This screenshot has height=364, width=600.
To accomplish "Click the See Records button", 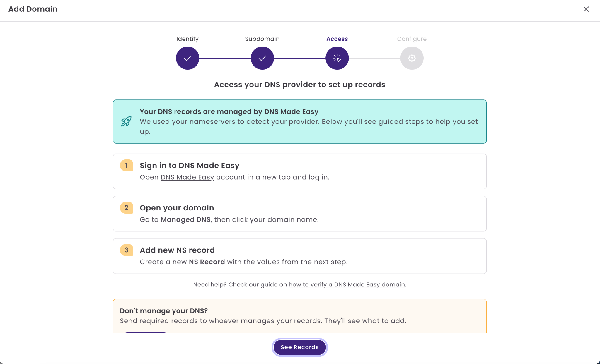I will [x=300, y=347].
